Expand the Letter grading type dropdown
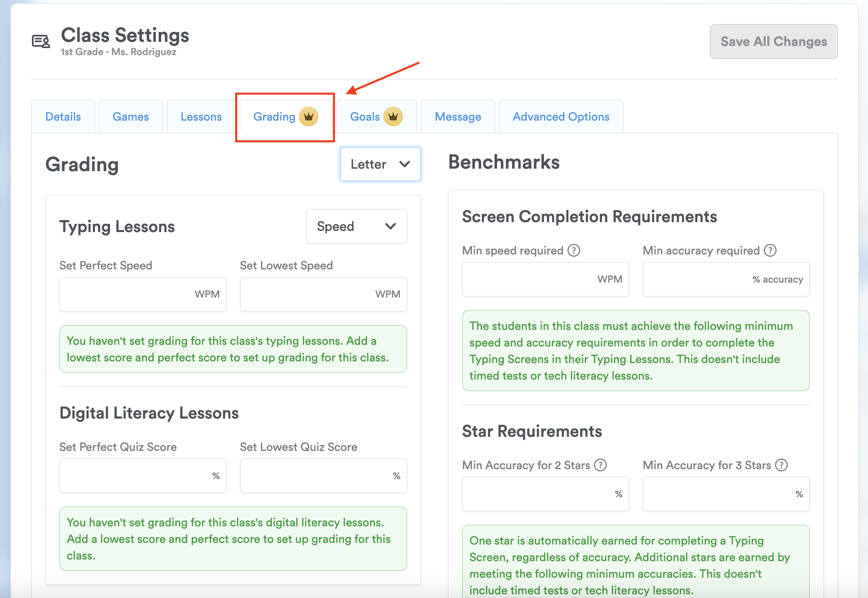 380,164
